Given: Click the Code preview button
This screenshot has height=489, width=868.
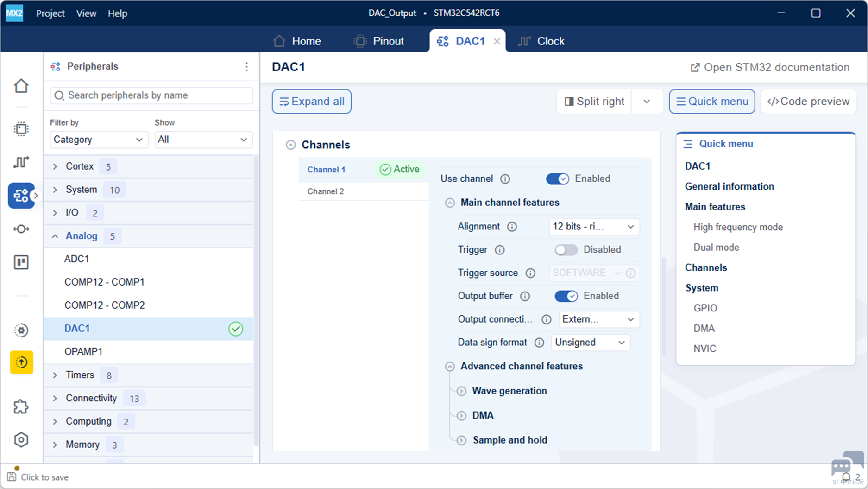Looking at the screenshot, I should (x=808, y=102).
